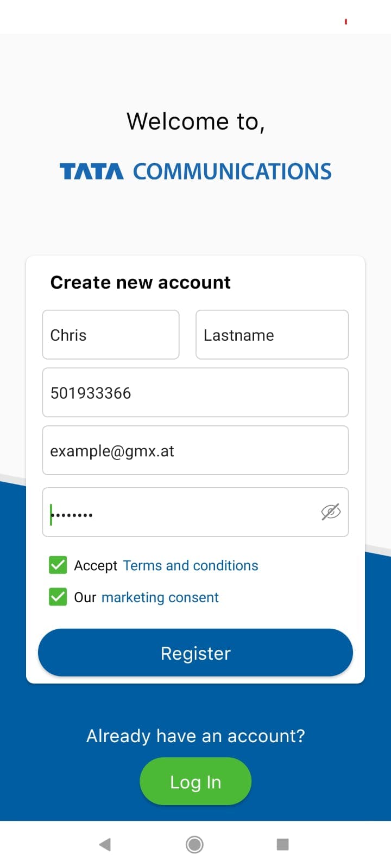The width and height of the screenshot is (391, 868).
Task: Click into the Lastname input field
Action: [x=272, y=335]
